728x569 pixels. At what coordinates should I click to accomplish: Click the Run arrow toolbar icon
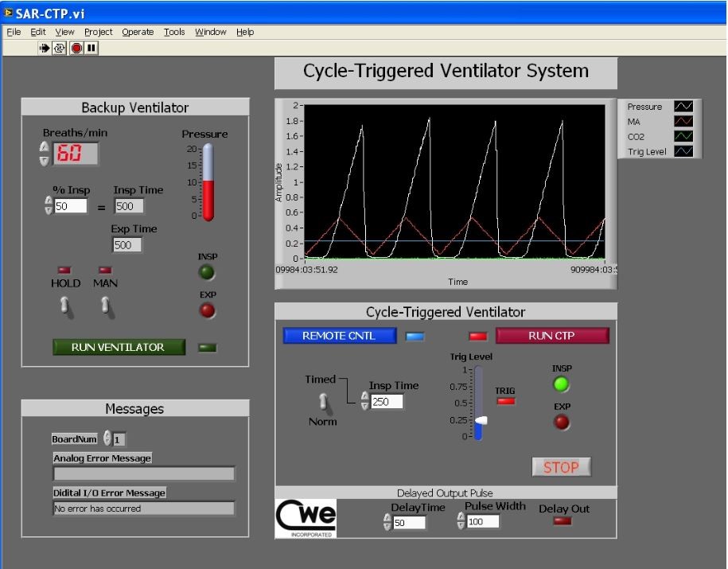click(45, 49)
